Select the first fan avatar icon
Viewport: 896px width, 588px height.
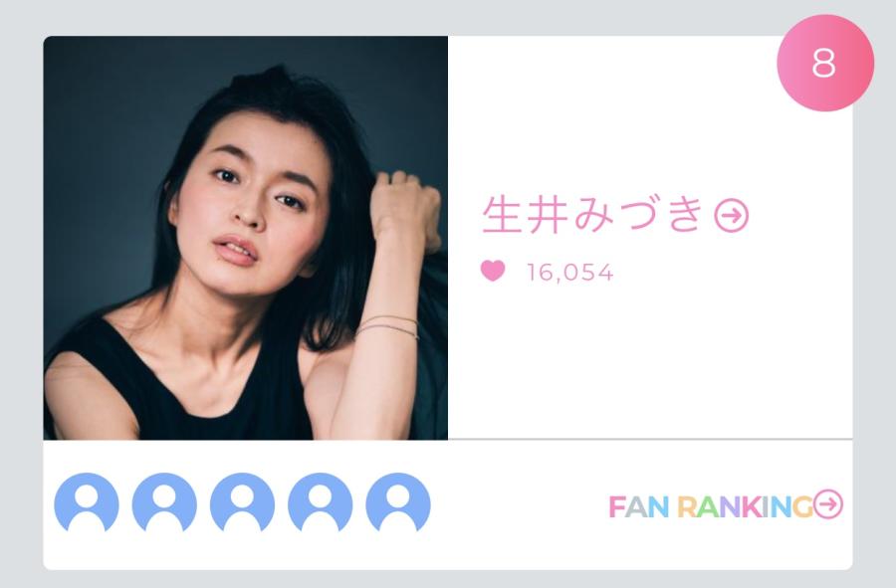87,502
